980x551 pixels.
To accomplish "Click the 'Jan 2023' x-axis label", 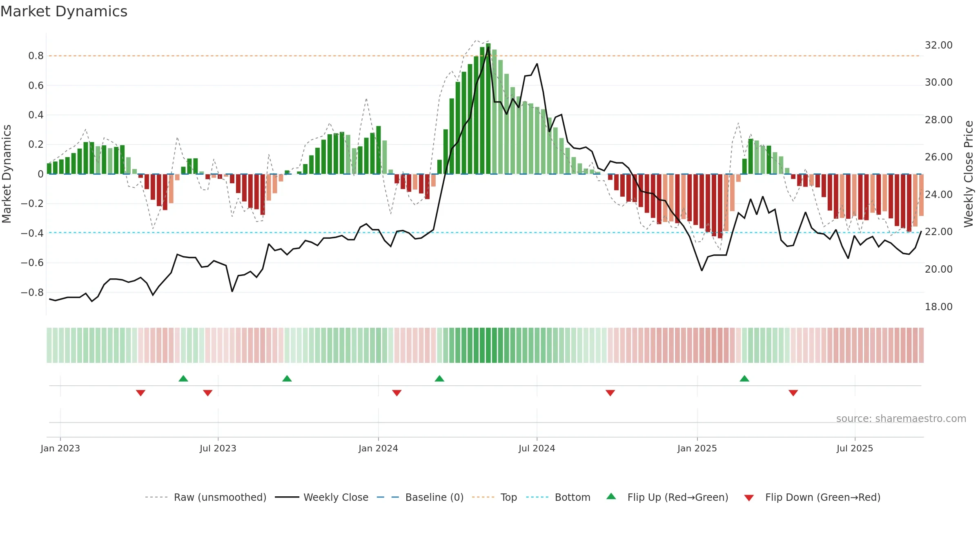I will click(x=60, y=448).
